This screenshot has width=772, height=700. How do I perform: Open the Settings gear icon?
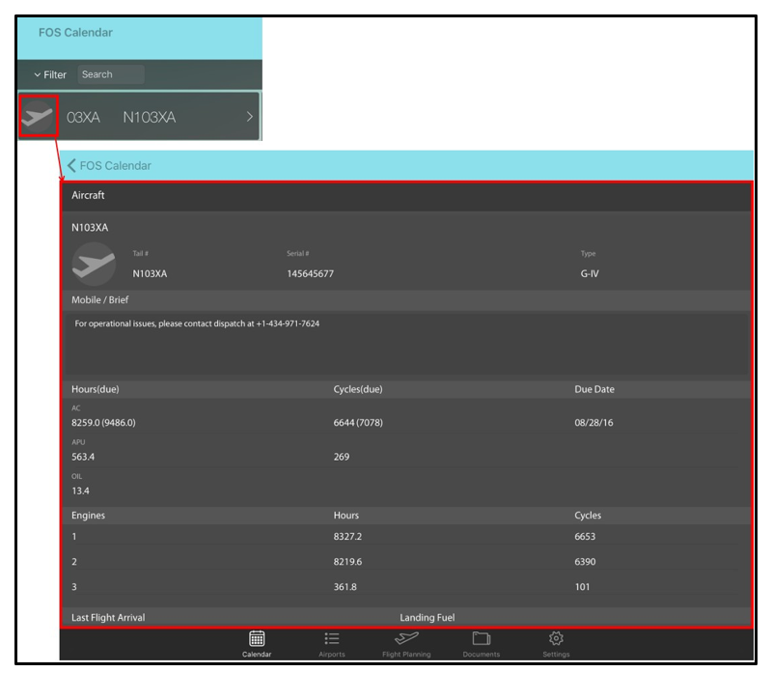click(556, 638)
